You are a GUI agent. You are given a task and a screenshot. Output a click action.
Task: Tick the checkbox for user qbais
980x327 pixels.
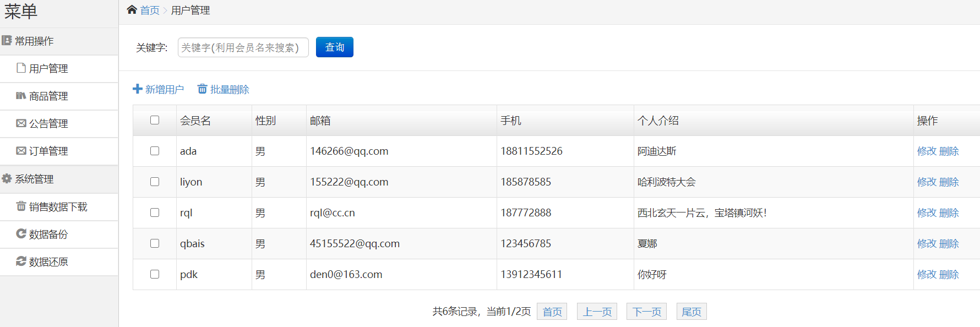coord(155,243)
